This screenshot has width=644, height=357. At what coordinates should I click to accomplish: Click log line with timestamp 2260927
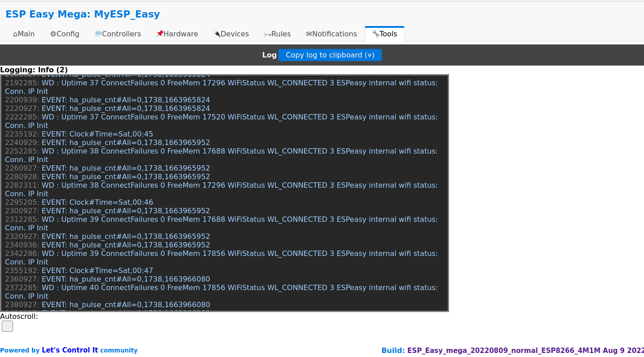coord(107,168)
